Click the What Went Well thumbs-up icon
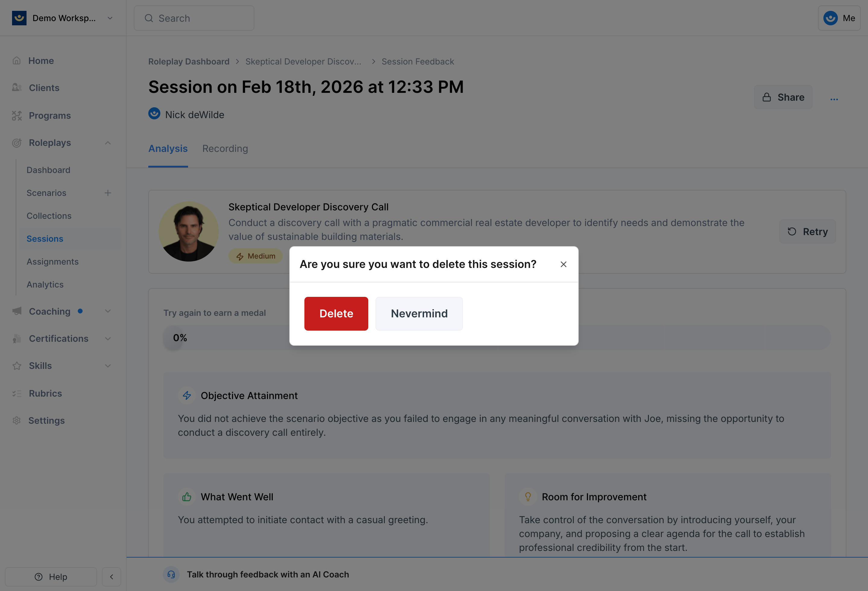Screen dimensions: 868x591 coord(187,497)
